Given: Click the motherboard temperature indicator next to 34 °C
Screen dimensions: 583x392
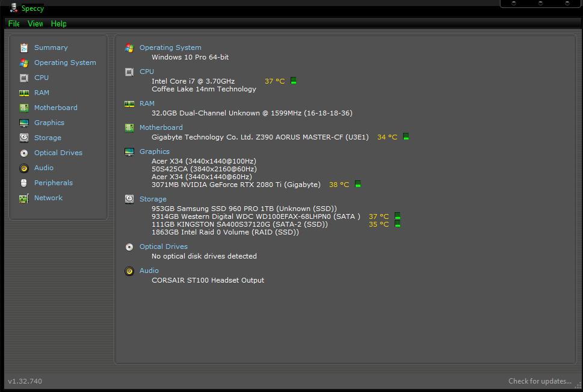Looking at the screenshot, I should [x=406, y=136].
